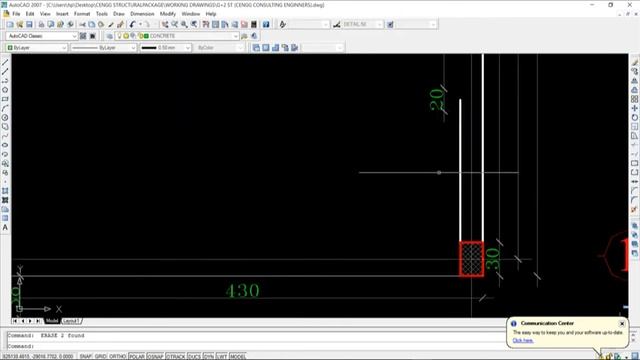Activate Zoom Realtime tool in toolbar
This screenshot has height=360, width=640.
tap(174, 24)
